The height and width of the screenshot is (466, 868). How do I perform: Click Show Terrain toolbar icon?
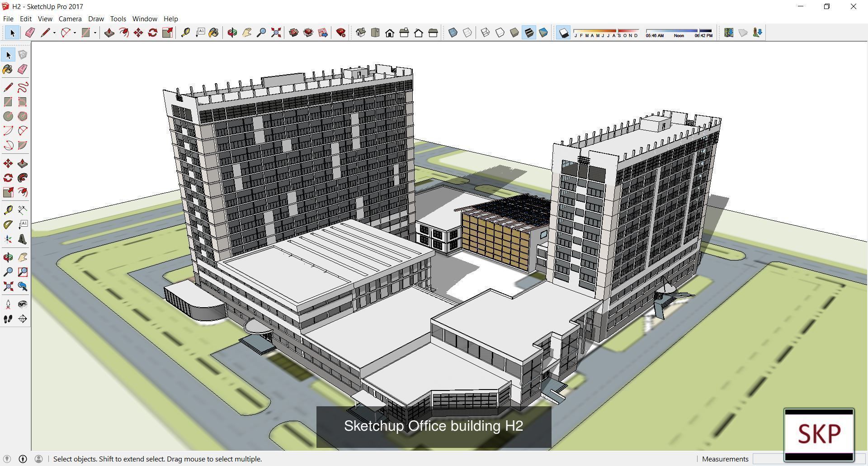pos(743,33)
